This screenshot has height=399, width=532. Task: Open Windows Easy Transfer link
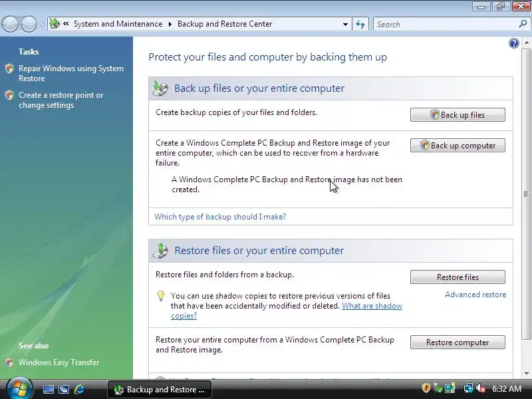pyautogui.click(x=59, y=362)
